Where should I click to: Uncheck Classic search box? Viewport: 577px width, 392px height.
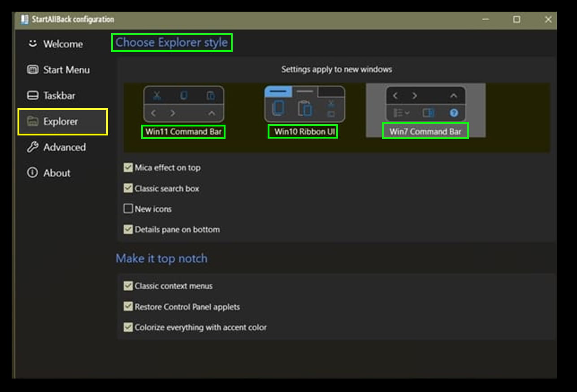(128, 188)
